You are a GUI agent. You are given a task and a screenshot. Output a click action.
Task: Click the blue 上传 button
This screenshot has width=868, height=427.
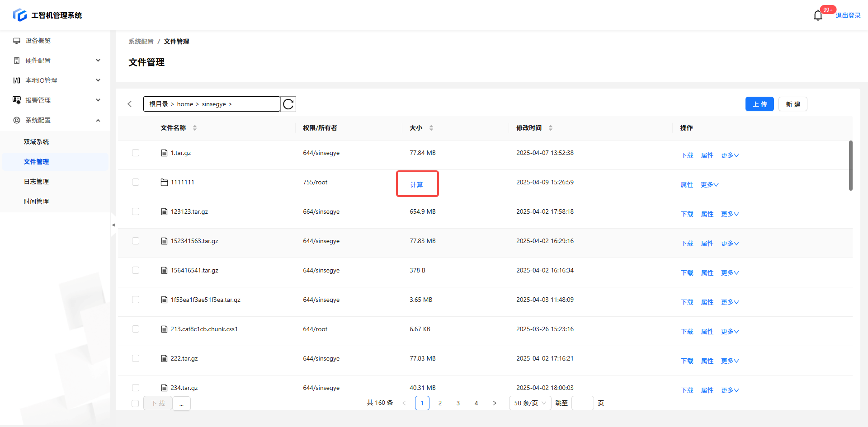759,104
